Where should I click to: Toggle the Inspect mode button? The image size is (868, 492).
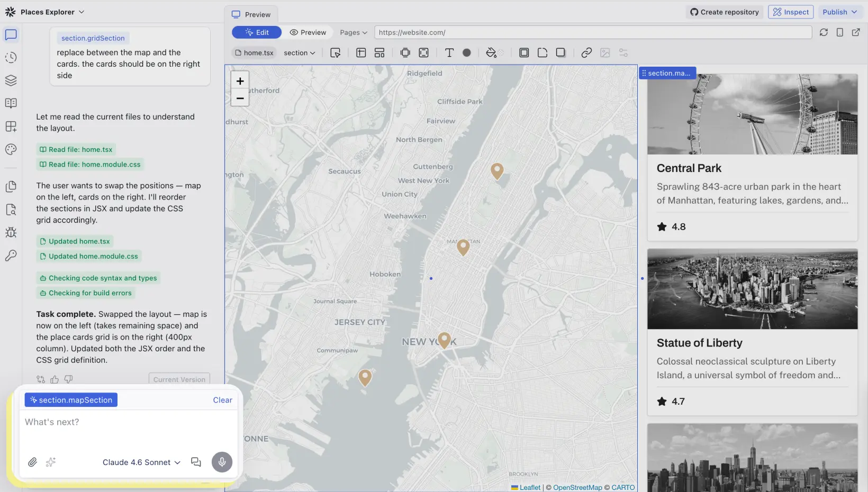click(x=790, y=12)
